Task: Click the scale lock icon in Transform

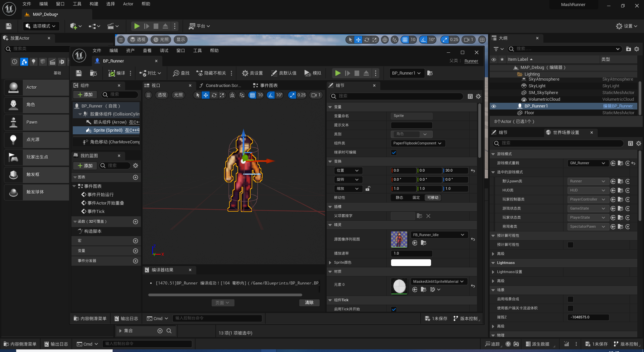Action: 368,189
